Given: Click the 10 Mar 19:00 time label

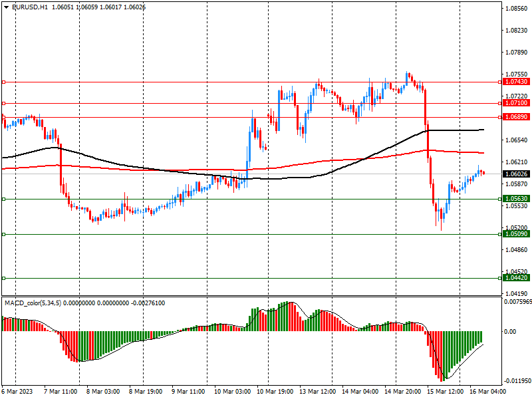Looking at the screenshot, I should 275,392.
